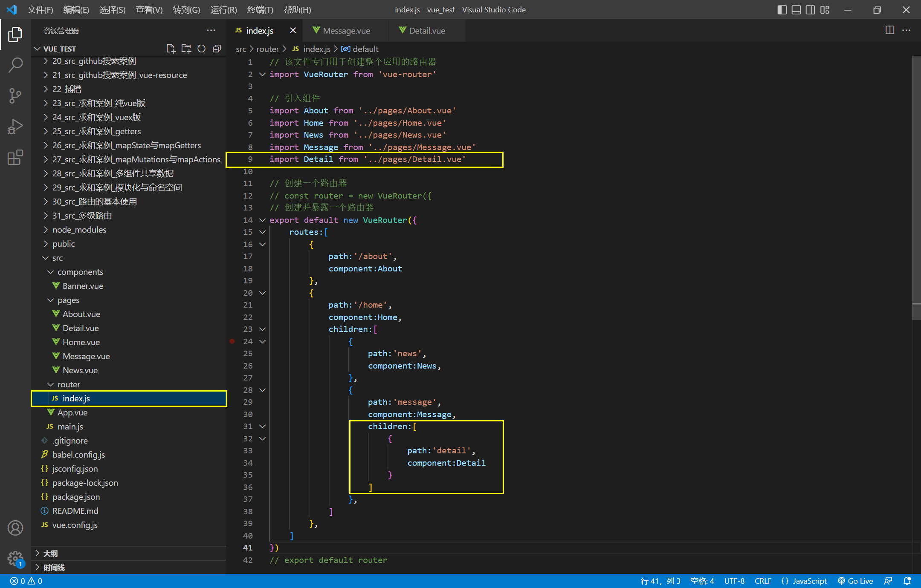The height and width of the screenshot is (588, 921).
Task: Fold the children array at line 23
Action: click(x=263, y=329)
